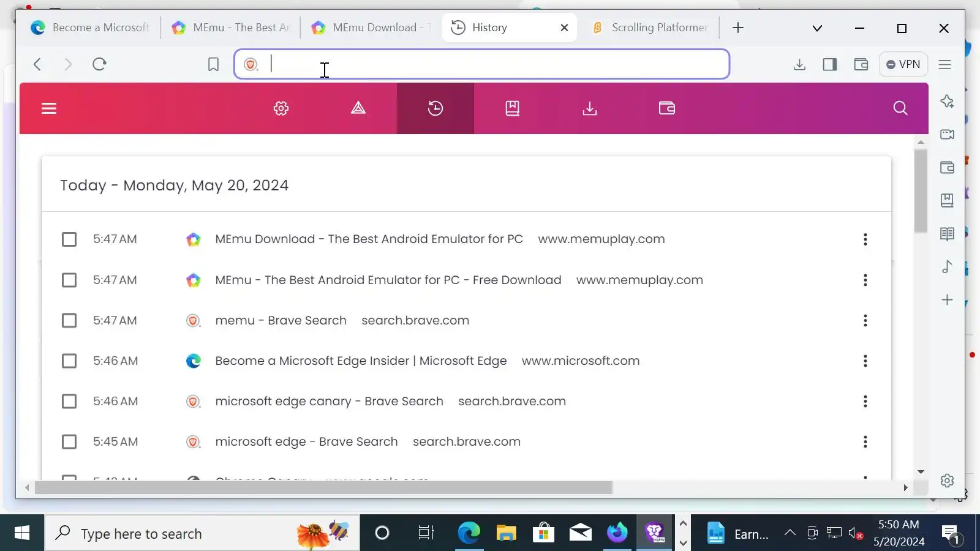Switch to Scrolling Platformer tab
Image resolution: width=980 pixels, height=551 pixels.
(650, 28)
